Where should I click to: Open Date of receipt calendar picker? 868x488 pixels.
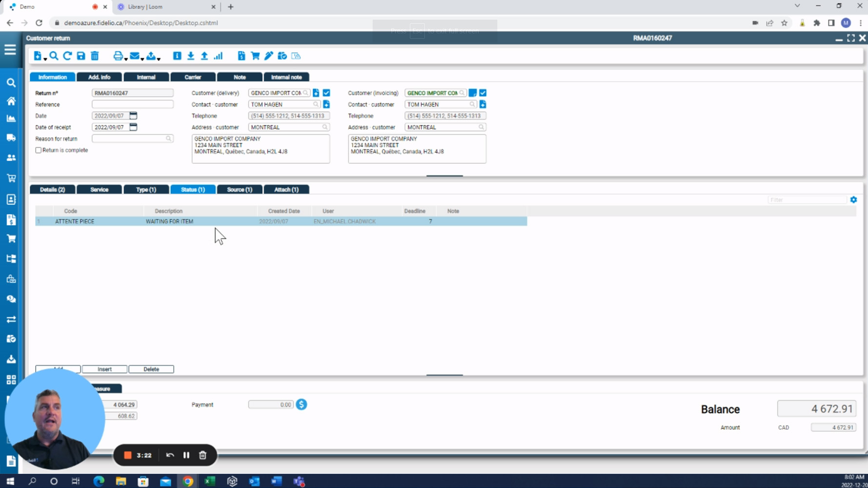(x=133, y=127)
